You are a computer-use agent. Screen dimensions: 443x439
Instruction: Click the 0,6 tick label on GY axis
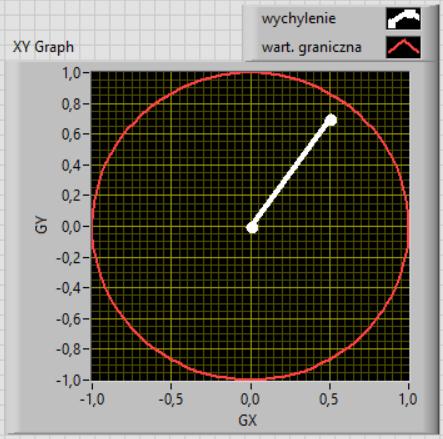[x=71, y=134]
